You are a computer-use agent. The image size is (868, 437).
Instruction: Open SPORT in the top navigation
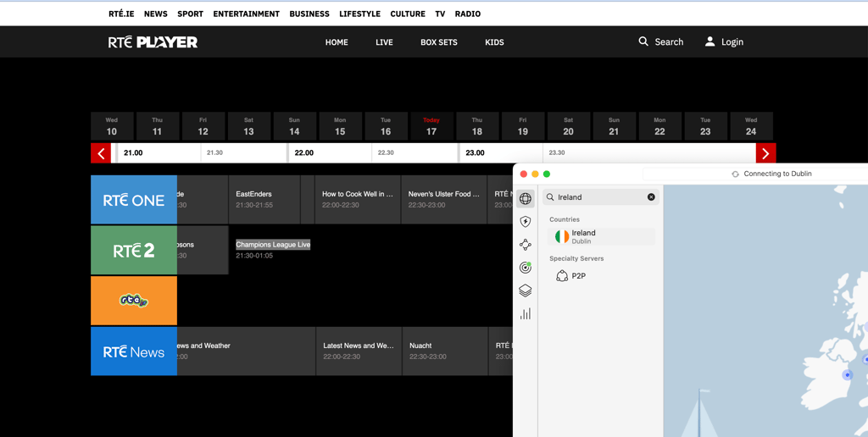191,14
